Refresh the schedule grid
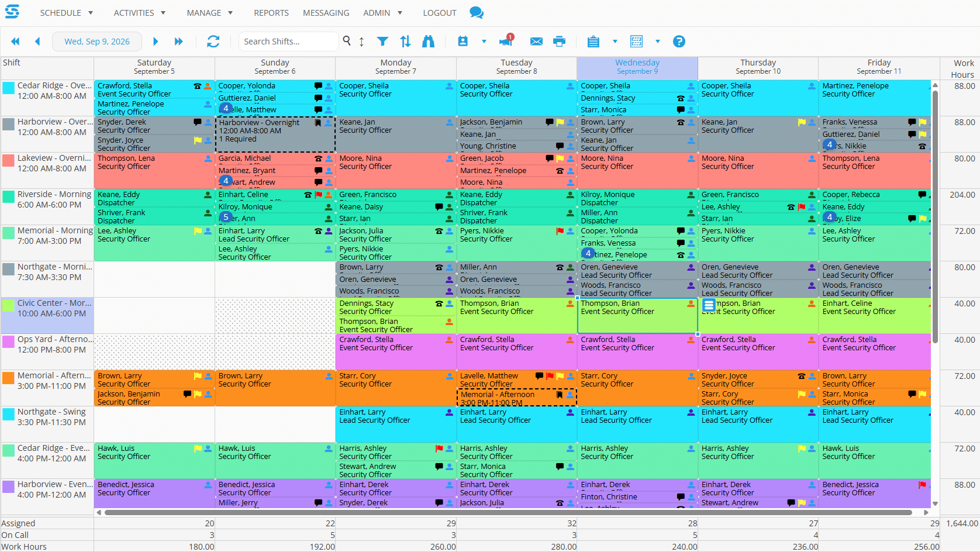 (213, 42)
